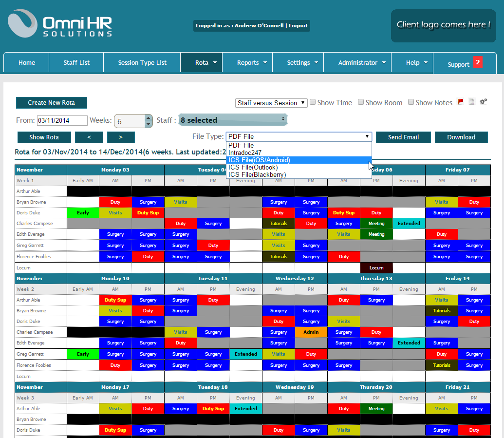Open the Session Type List tab
The width and height of the screenshot is (504, 438).
point(142,63)
